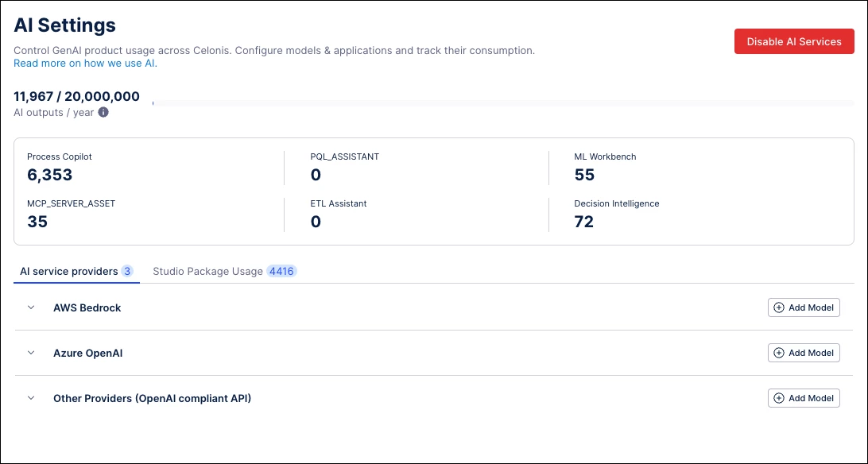
Task: Select the PQL_ASSISTANT usage count
Action: click(316, 175)
